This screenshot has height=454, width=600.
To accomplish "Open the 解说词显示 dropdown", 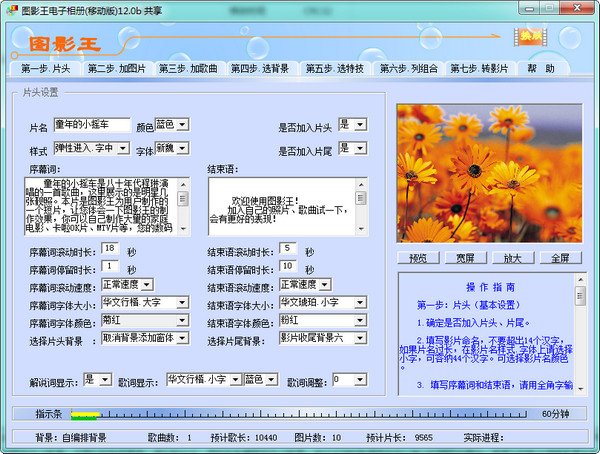I will click(x=106, y=379).
